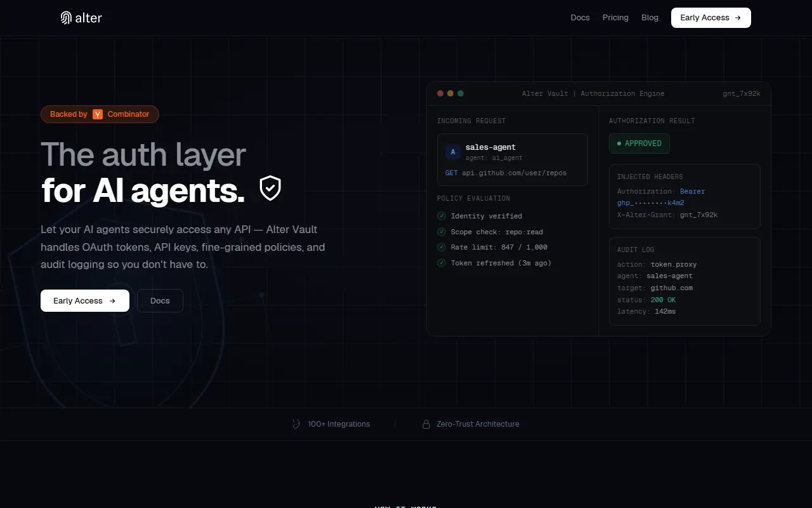Click the 'Rate limit: 847 / 1,000' text
The height and width of the screenshot is (508, 812).
tap(499, 247)
